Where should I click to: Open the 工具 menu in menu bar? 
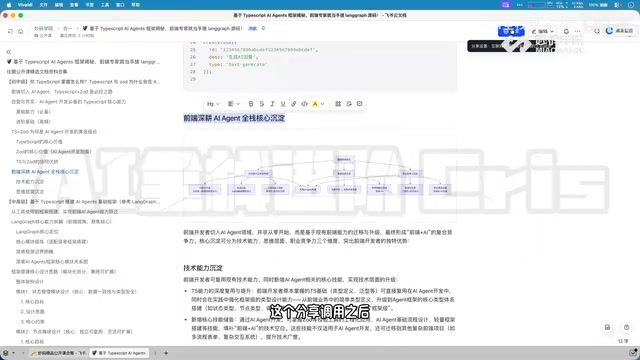(105, 5)
